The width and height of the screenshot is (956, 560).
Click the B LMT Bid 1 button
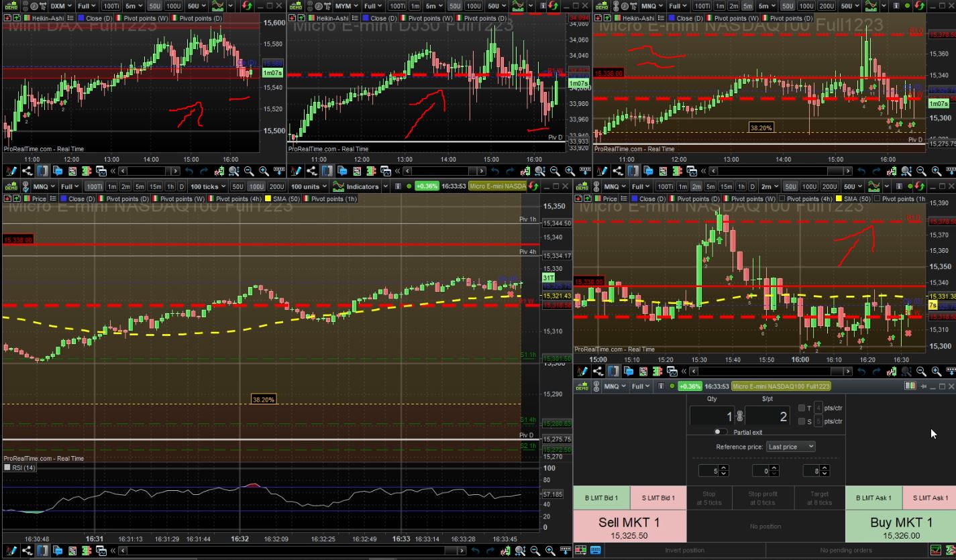tap(602, 498)
